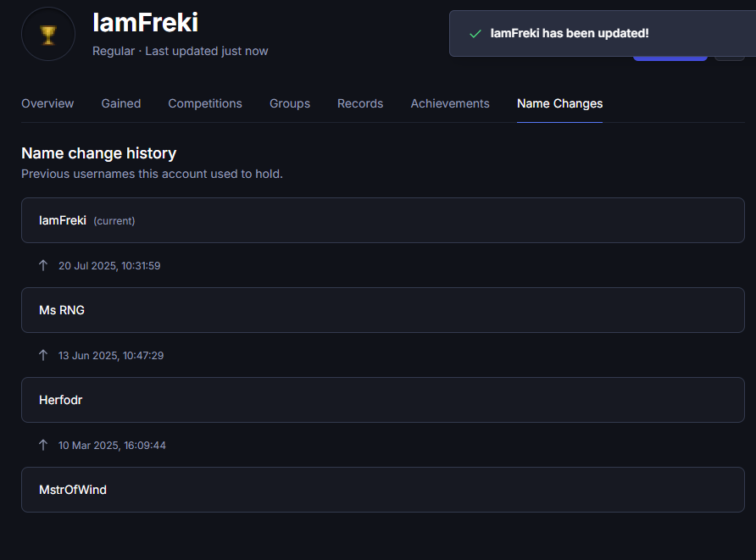Image resolution: width=756 pixels, height=560 pixels.
Task: Go to the Groups tab
Action: coord(290,103)
